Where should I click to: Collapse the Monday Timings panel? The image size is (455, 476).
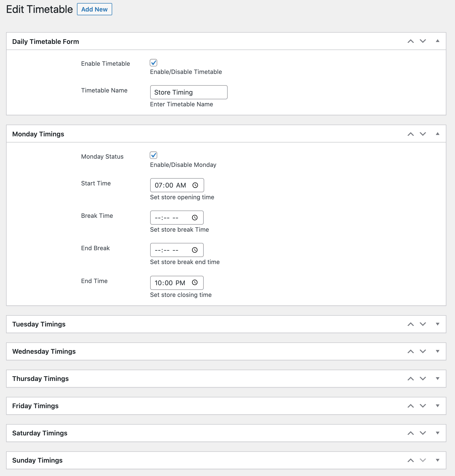438,134
